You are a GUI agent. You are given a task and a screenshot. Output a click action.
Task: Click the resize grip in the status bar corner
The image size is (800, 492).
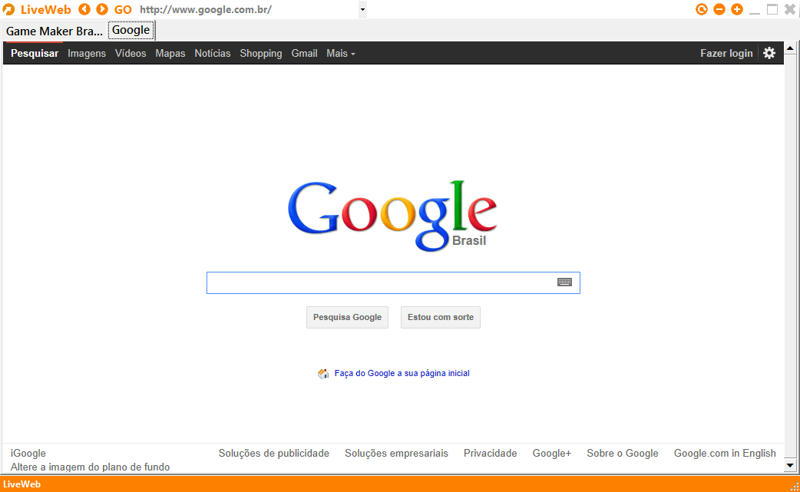(x=794, y=486)
